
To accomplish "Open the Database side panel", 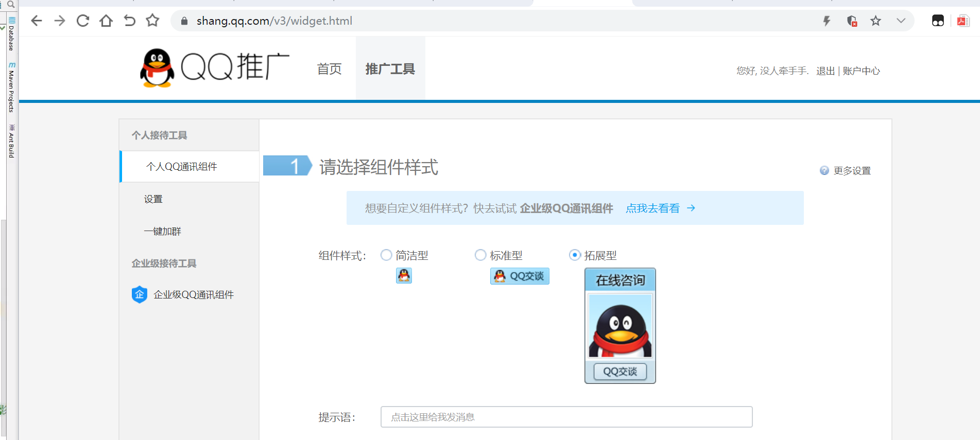I will click(11, 34).
